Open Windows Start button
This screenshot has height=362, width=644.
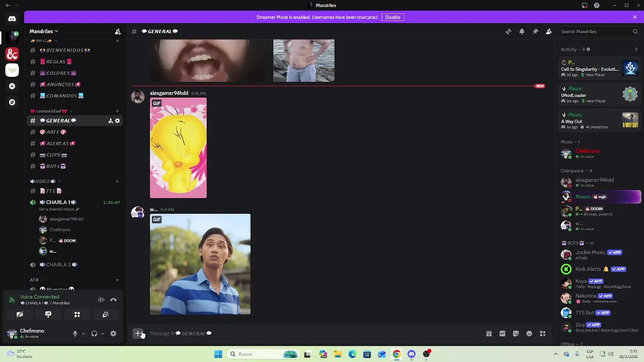click(x=218, y=354)
